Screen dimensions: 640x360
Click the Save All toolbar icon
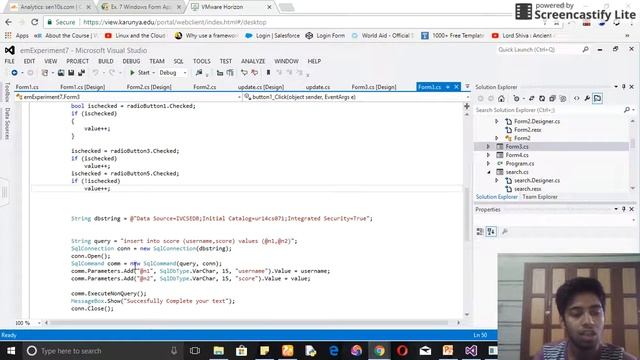click(x=82, y=73)
